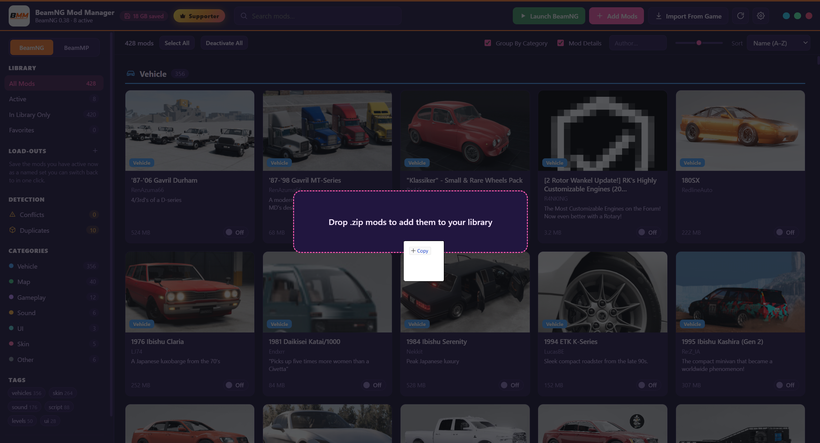
Task: Click the saved disk space badge
Action: [144, 16]
